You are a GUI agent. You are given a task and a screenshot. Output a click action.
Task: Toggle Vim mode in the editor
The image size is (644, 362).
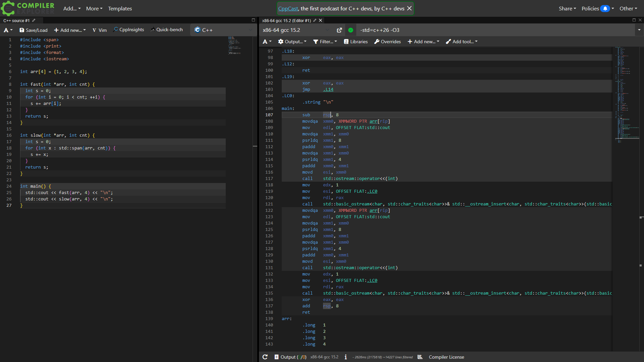click(x=99, y=30)
